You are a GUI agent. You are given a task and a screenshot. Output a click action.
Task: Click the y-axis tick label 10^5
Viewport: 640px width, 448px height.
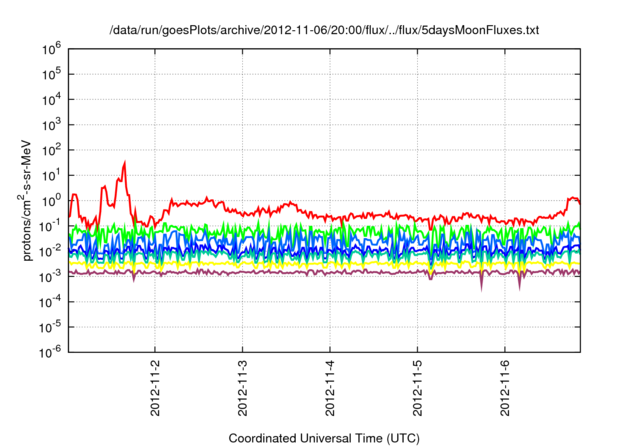coord(51,75)
